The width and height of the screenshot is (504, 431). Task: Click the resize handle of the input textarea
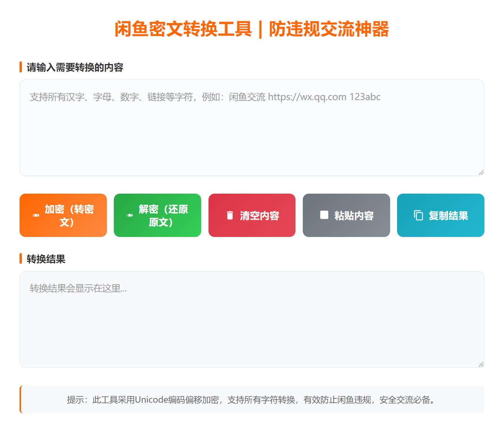[x=481, y=173]
